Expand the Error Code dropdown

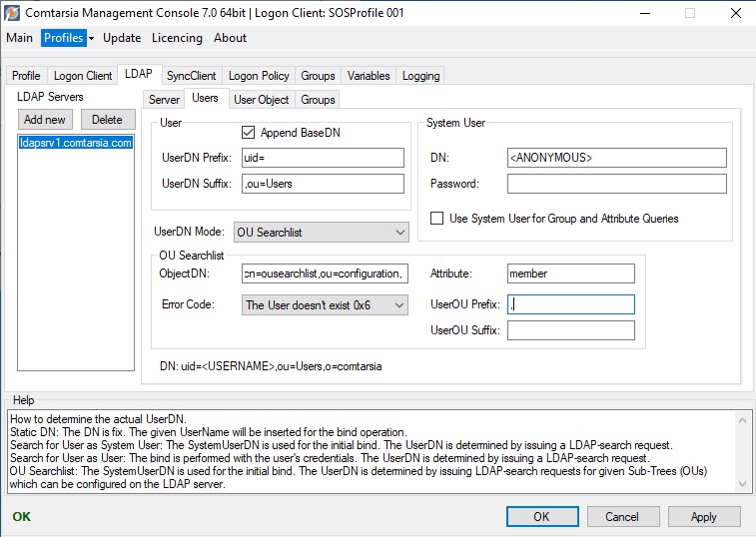[x=325, y=304]
